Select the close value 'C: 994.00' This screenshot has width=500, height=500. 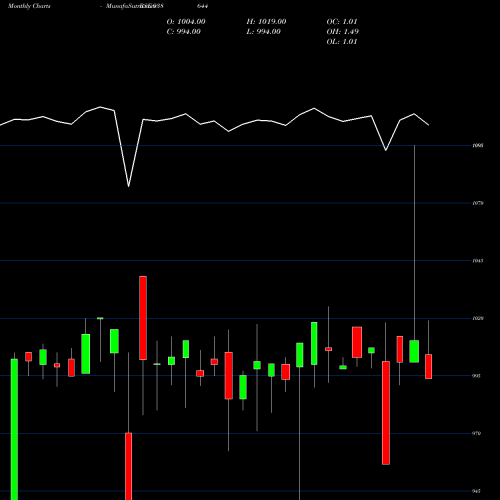click(x=184, y=32)
